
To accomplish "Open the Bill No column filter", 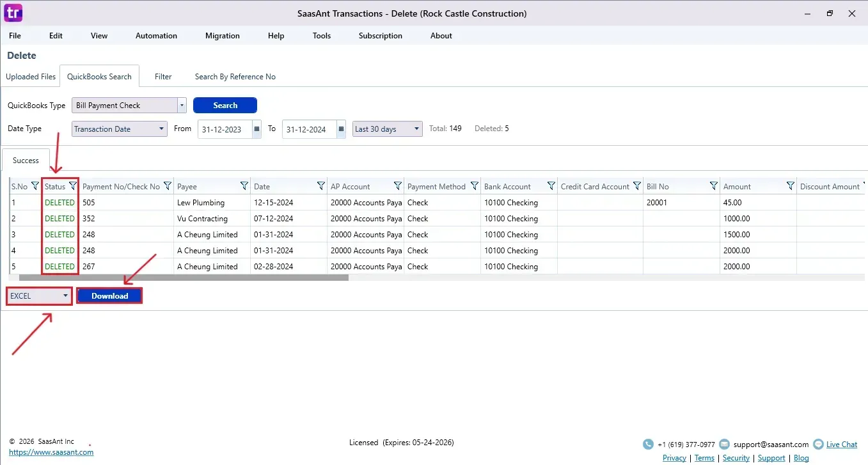I will pyautogui.click(x=714, y=186).
